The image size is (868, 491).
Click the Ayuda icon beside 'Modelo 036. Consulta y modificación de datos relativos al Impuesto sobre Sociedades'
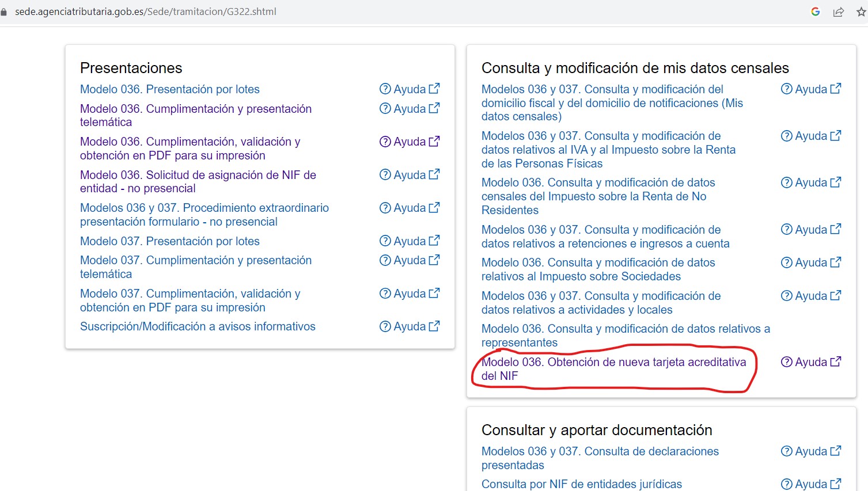pos(786,262)
